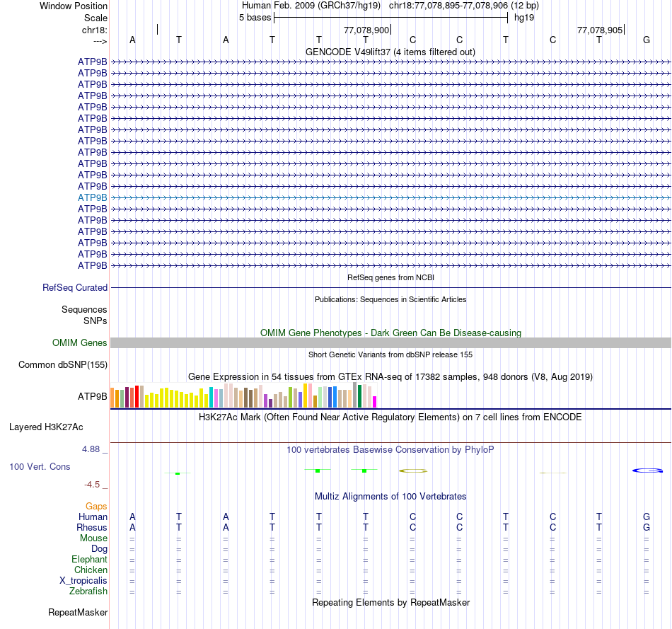Click the large gold C conservation logo glyph
The width and height of the screenshot is (672, 629).
pos(413,471)
